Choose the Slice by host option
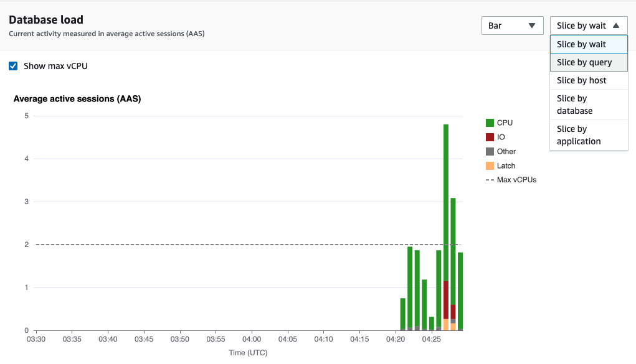This screenshot has height=364, width=636. pos(588,80)
